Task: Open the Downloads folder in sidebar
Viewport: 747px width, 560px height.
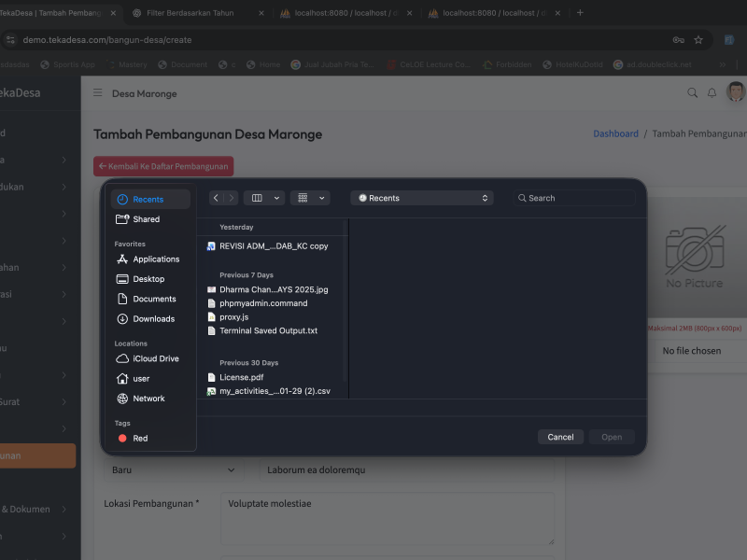Action: (153, 319)
